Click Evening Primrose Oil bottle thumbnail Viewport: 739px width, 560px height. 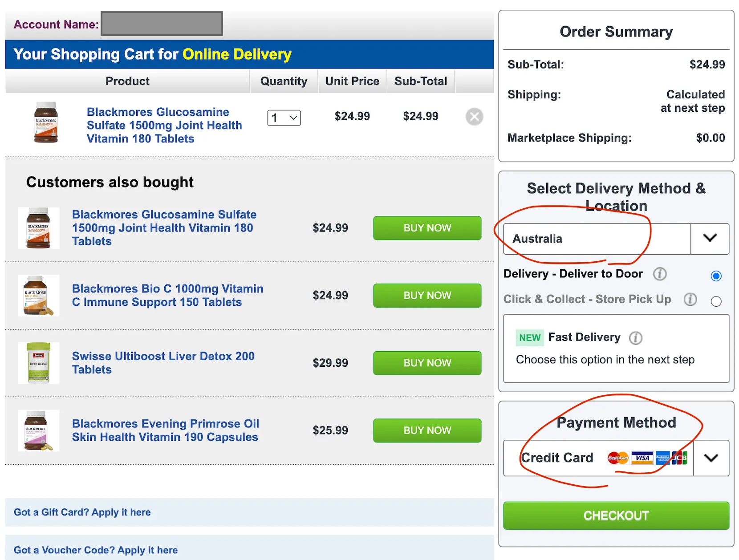click(x=38, y=430)
